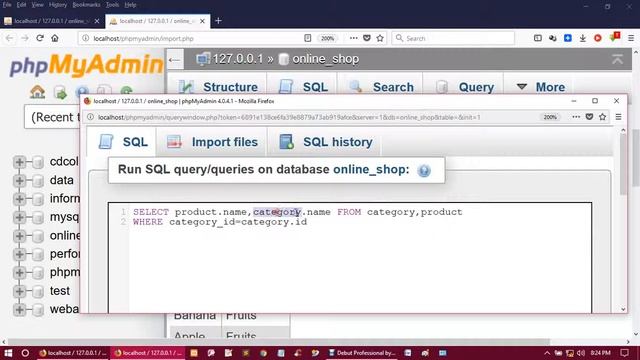This screenshot has width=640, height=360.
Task: Close the active Firefox tab
Action: point(202,21)
